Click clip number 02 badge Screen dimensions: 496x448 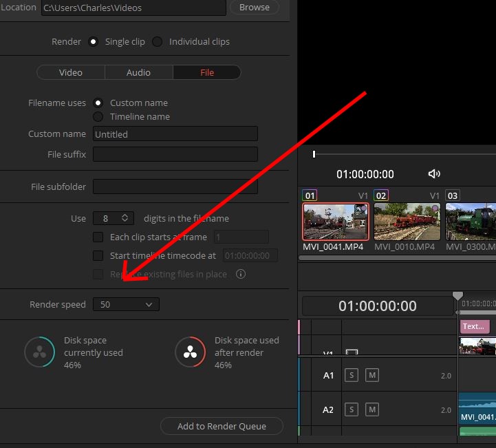pos(381,195)
